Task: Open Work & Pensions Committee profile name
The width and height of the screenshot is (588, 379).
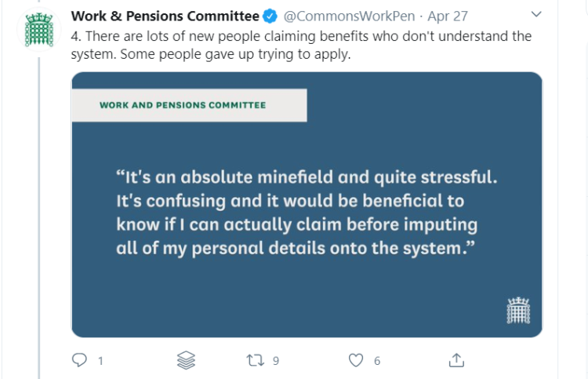Action: [x=165, y=16]
